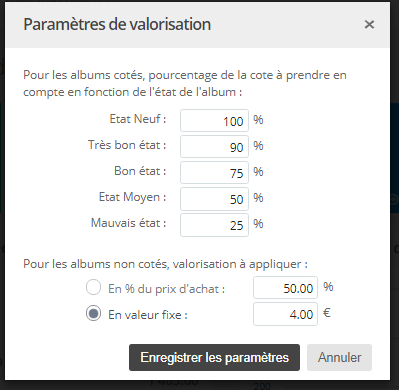Click the purchase price percentage field showing 50.00

pyautogui.click(x=285, y=287)
